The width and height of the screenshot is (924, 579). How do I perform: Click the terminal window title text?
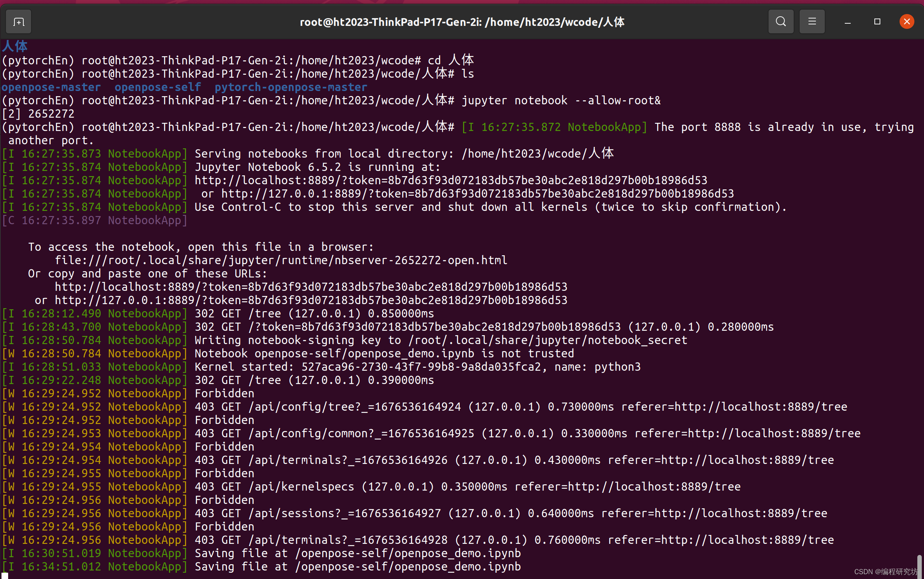click(462, 22)
